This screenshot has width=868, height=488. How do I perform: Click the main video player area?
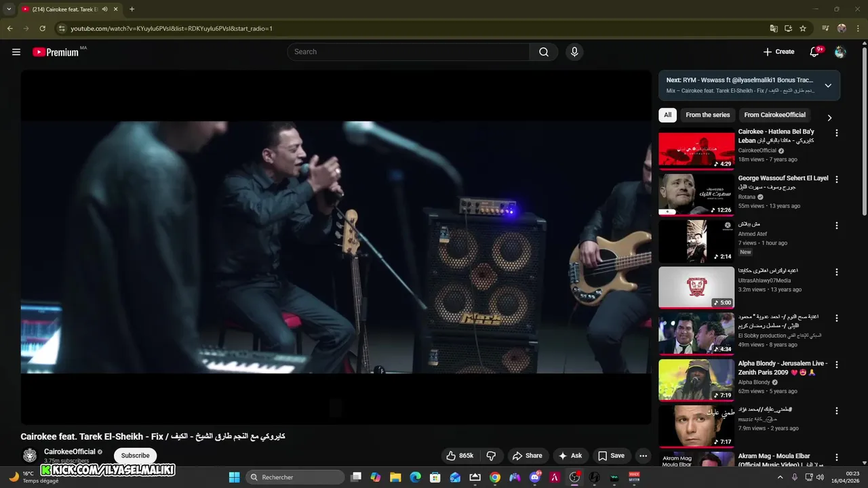336,247
